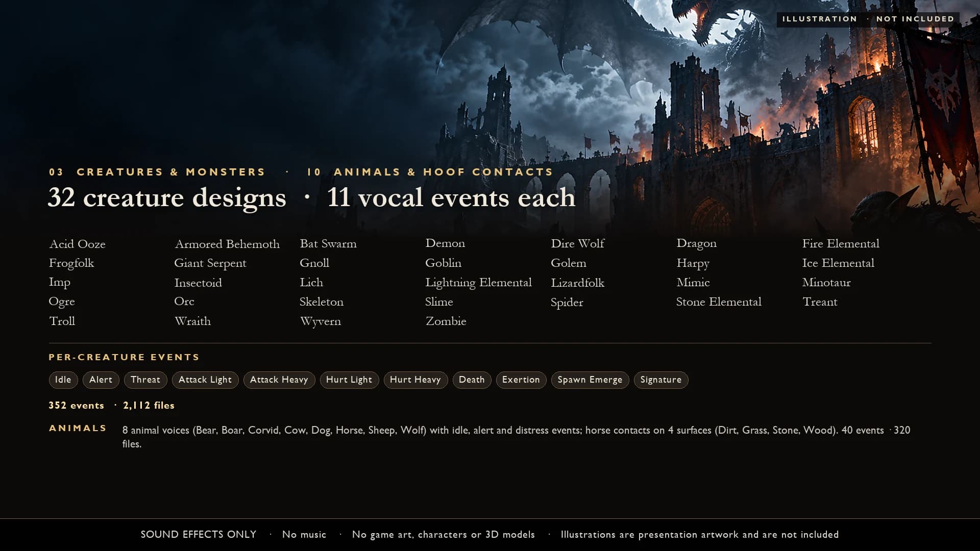Select 'Golem' in the creature list
This screenshot has height=551, width=980.
point(569,263)
